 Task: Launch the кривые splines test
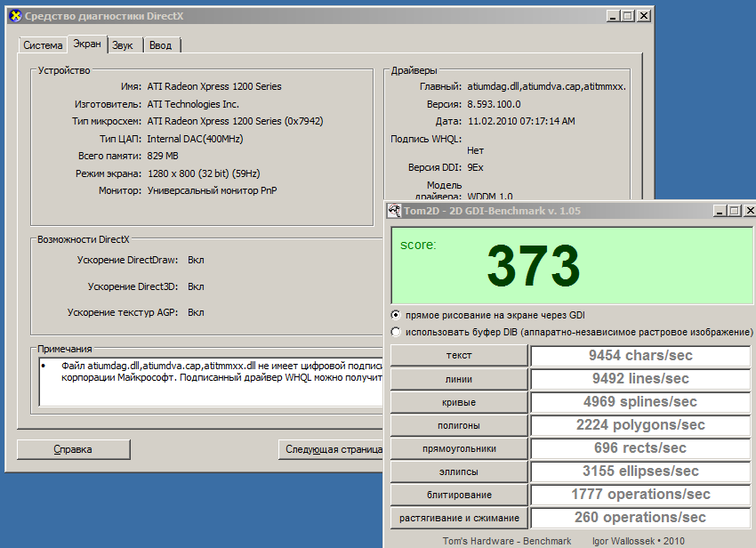click(x=459, y=402)
